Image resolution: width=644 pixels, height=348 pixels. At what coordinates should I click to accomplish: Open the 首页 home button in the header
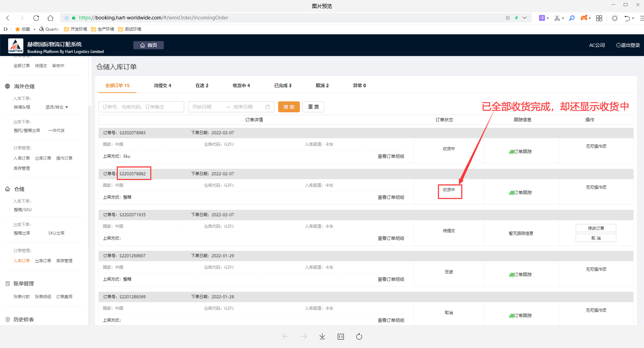click(x=148, y=45)
